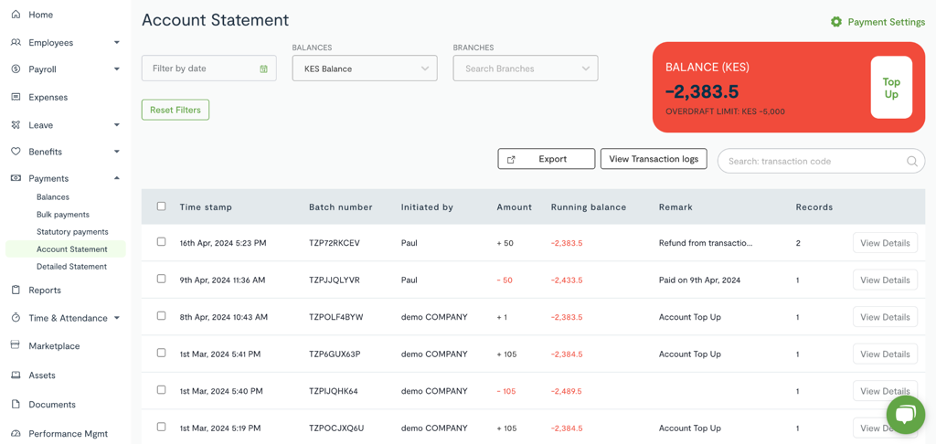The height and width of the screenshot is (444, 936).
Task: Click the Expenses icon in sidebar
Action: click(16, 97)
